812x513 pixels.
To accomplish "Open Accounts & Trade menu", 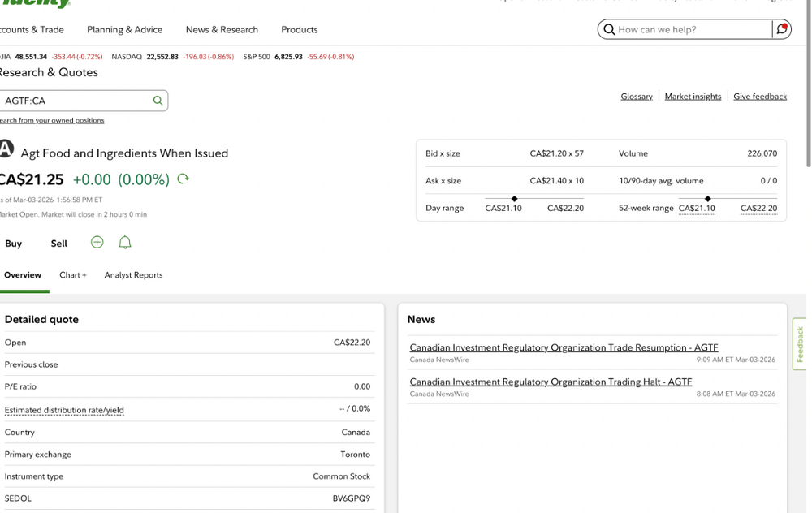I will tap(32, 29).
